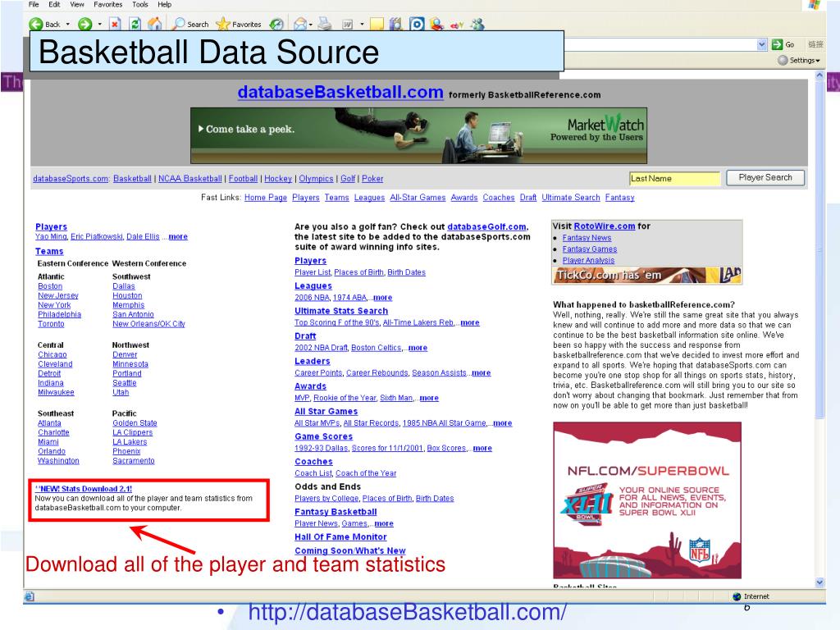Click the blue square toolbar icon
The image size is (840, 630).
pos(417,24)
